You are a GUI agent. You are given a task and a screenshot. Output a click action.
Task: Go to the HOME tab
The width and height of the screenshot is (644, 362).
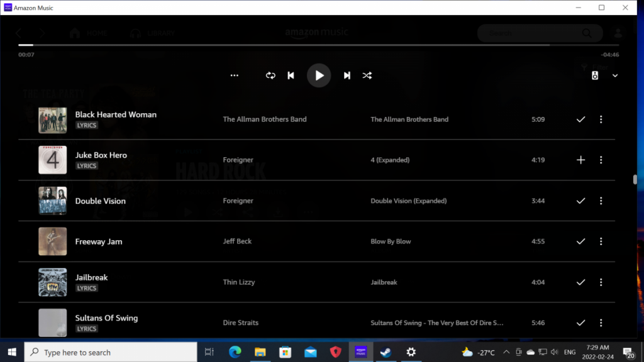click(x=89, y=33)
